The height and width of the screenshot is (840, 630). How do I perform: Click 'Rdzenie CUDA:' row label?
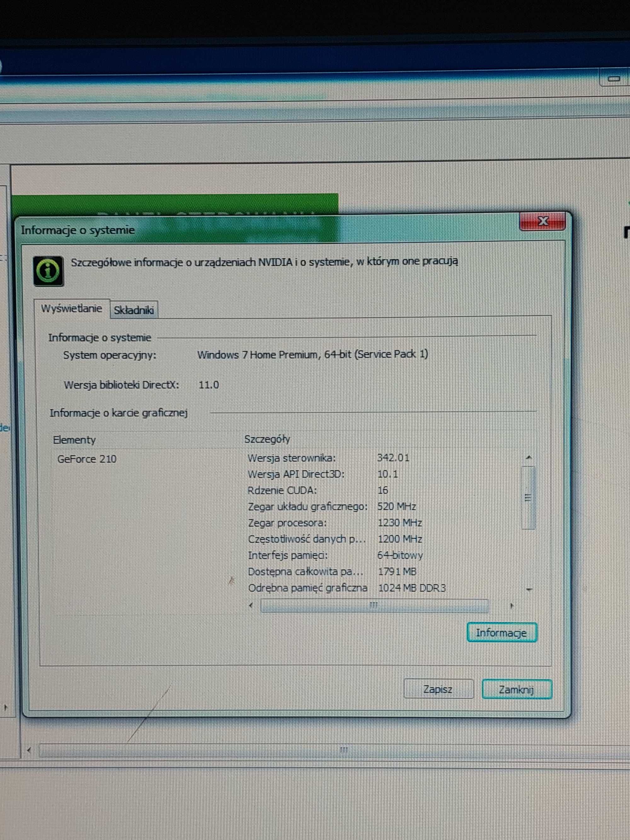tap(282, 491)
